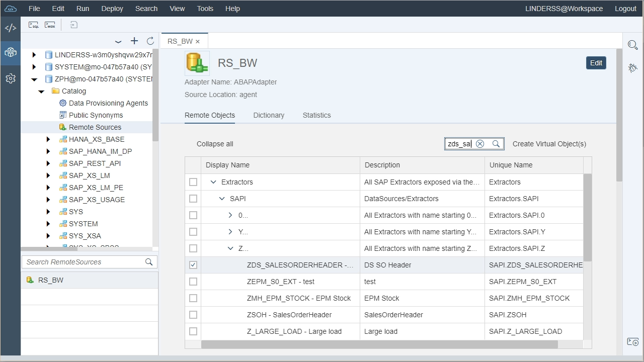644x362 pixels.
Task: Select the database explorer icon in left sidebar
Action: pyautogui.click(x=11, y=52)
